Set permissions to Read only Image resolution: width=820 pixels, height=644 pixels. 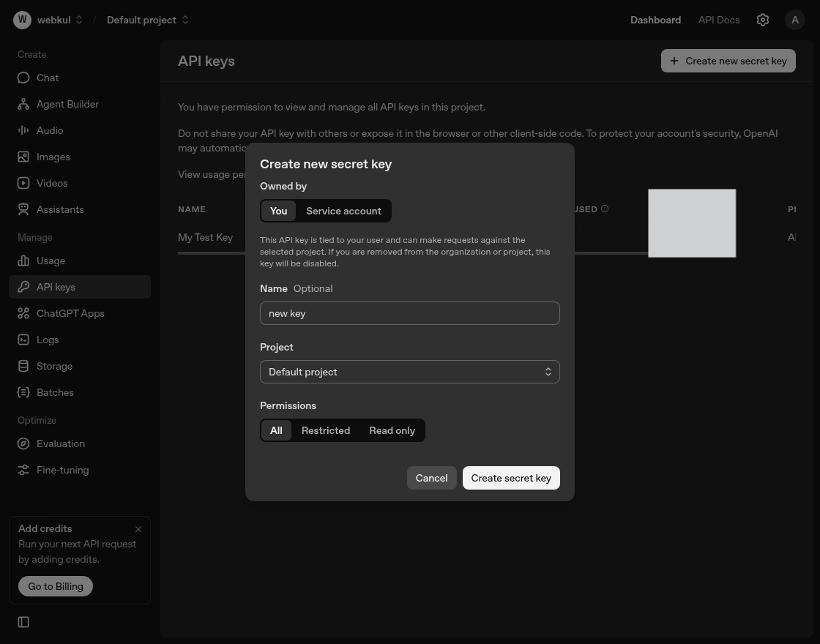tap(392, 430)
